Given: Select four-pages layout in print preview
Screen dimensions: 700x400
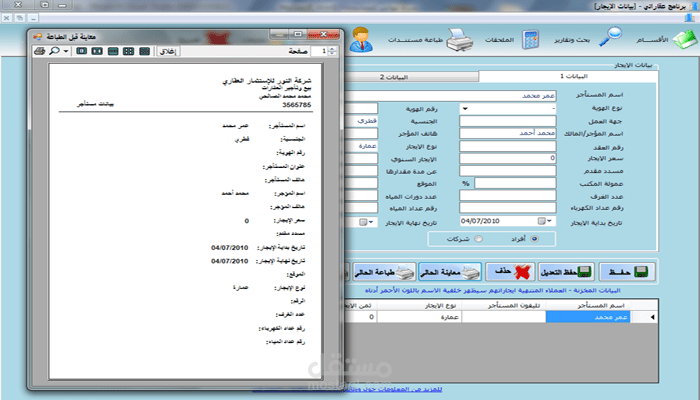Looking at the screenshot, I should [x=129, y=51].
